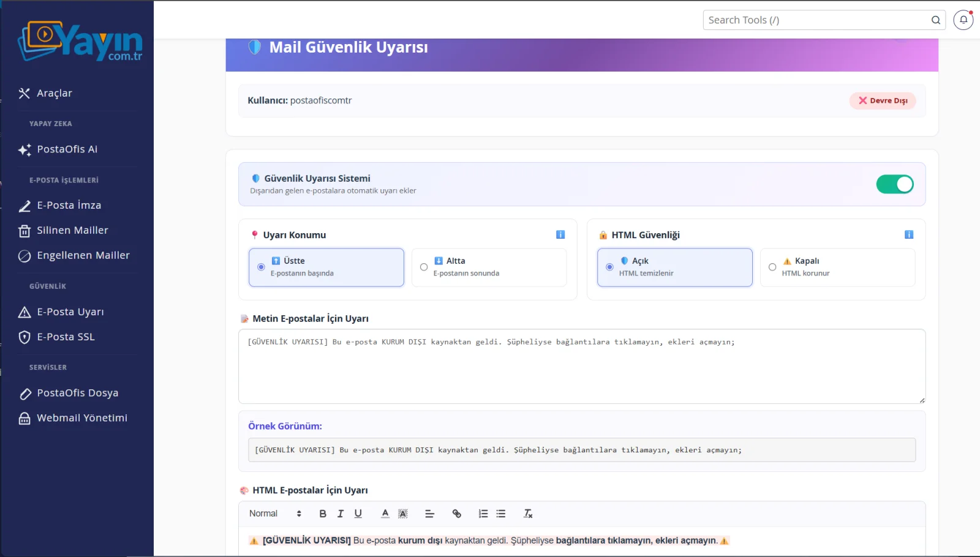Open the Normal heading style dropdown
The width and height of the screenshot is (980, 557).
275,514
